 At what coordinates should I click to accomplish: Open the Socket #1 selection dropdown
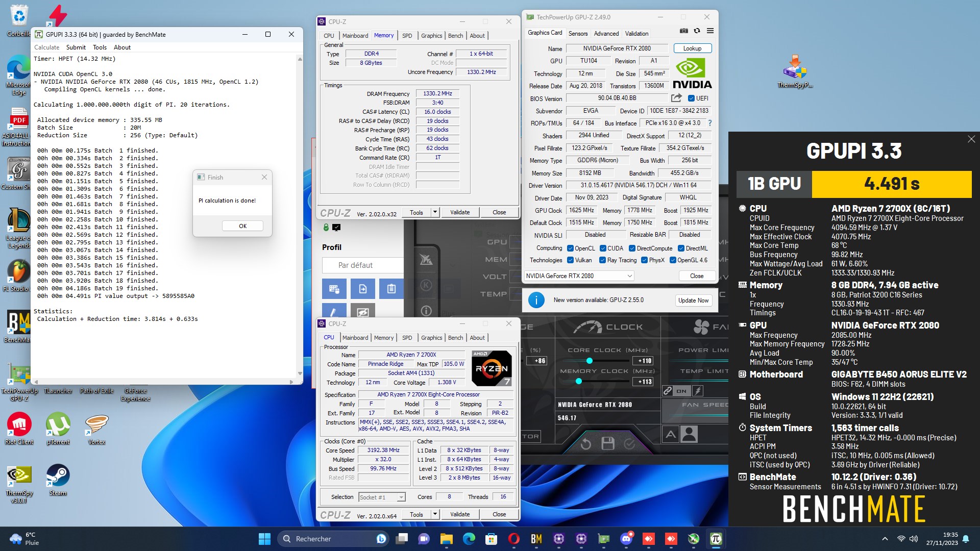click(x=382, y=497)
